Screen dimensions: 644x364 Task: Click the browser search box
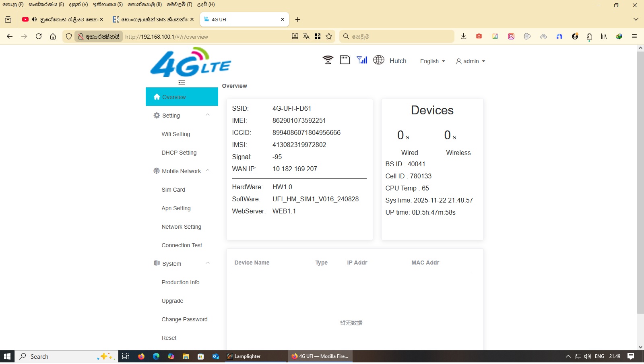(397, 36)
